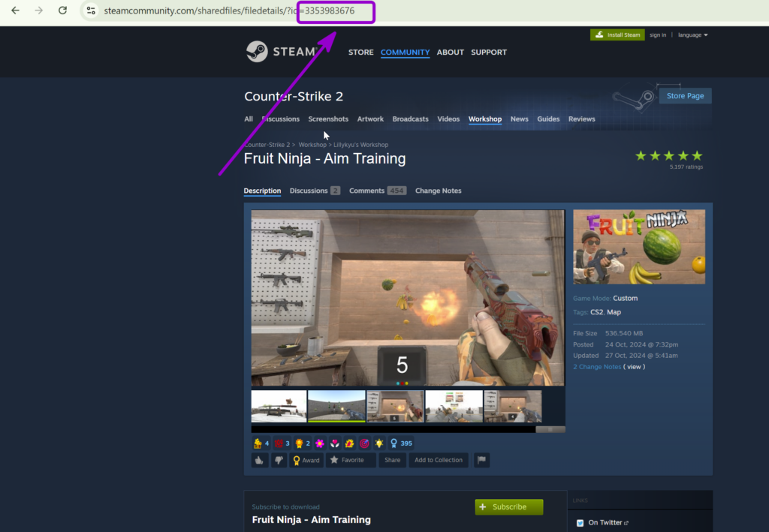769x532 pixels.
Task: Switch to the Discussions tab with count 2
Action: [x=315, y=191]
